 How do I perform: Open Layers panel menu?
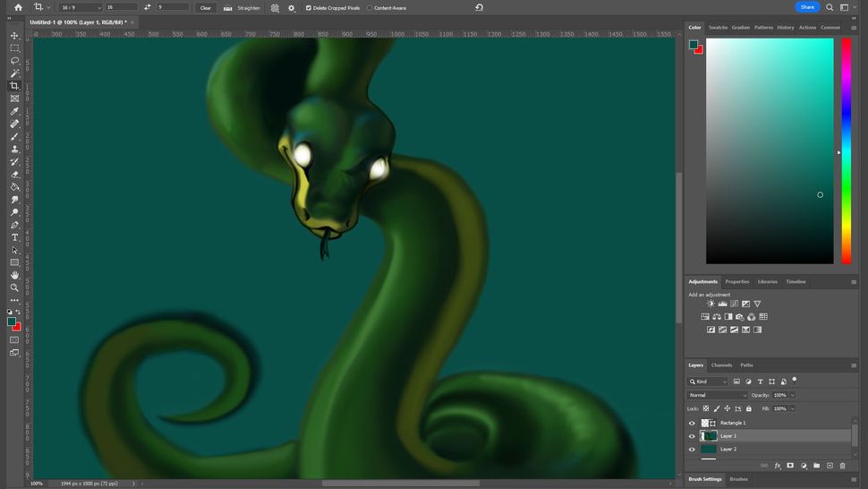pos(854,365)
